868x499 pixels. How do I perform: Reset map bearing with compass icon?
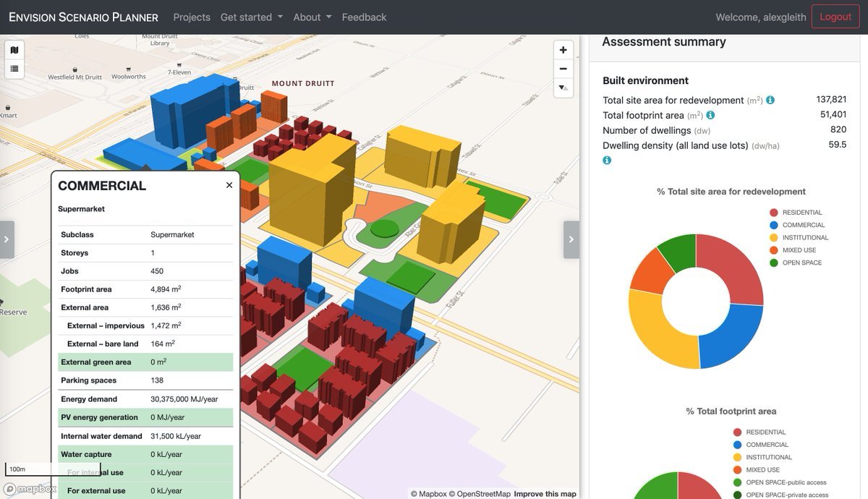point(563,88)
